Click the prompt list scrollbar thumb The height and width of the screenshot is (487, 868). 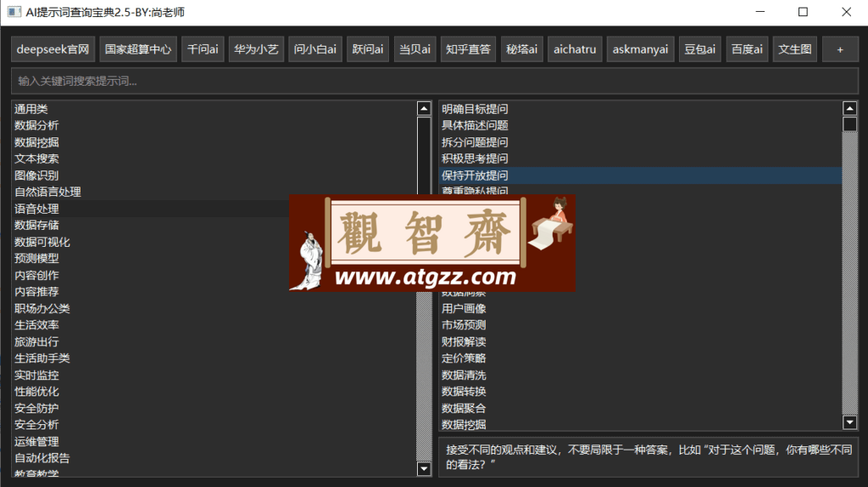click(849, 124)
